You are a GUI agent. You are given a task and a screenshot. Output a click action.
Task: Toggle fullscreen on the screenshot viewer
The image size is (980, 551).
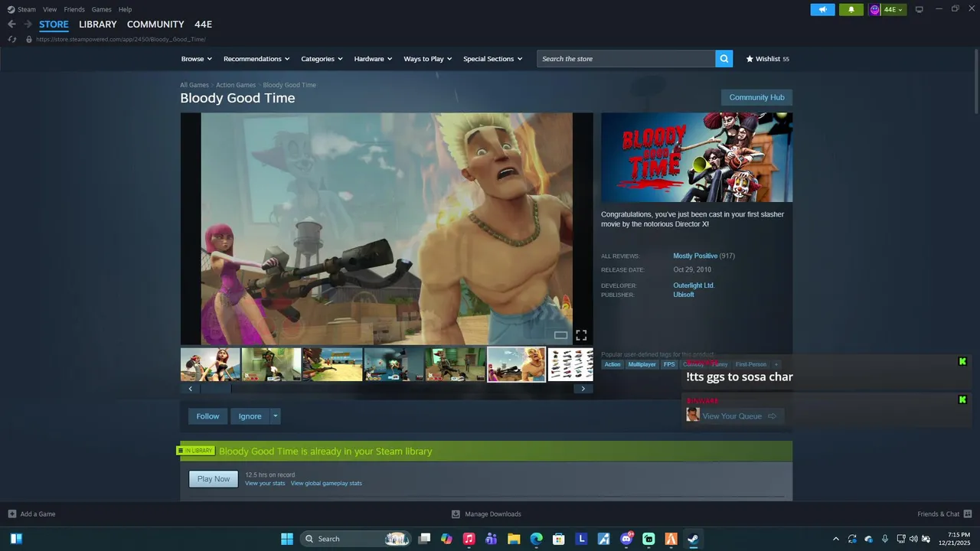click(x=581, y=335)
